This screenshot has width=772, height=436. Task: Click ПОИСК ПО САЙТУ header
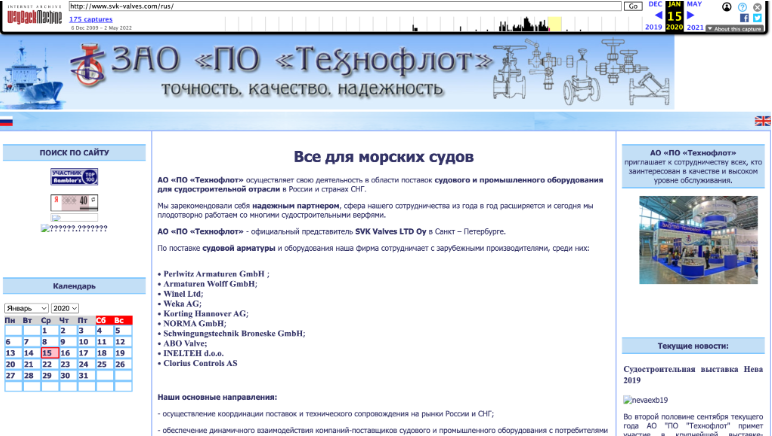pos(74,153)
